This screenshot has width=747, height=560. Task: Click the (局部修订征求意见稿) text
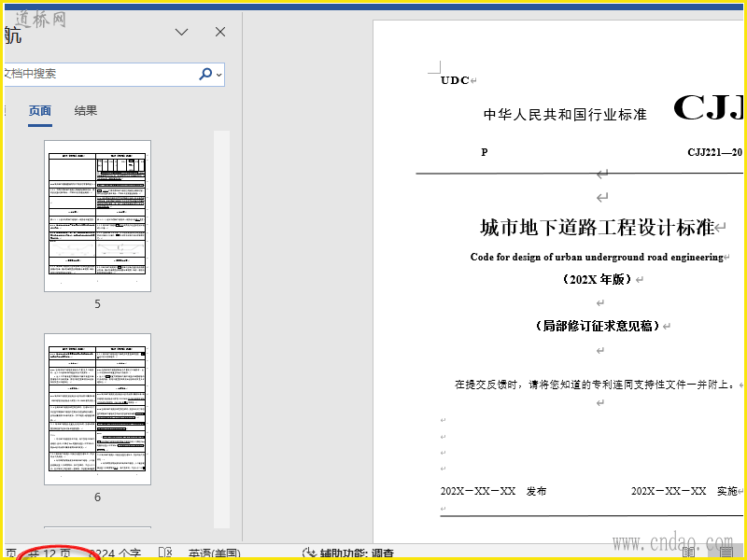[x=598, y=326]
